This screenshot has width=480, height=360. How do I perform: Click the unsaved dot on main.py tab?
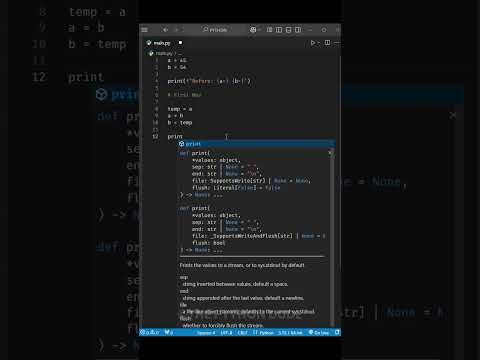click(180, 43)
